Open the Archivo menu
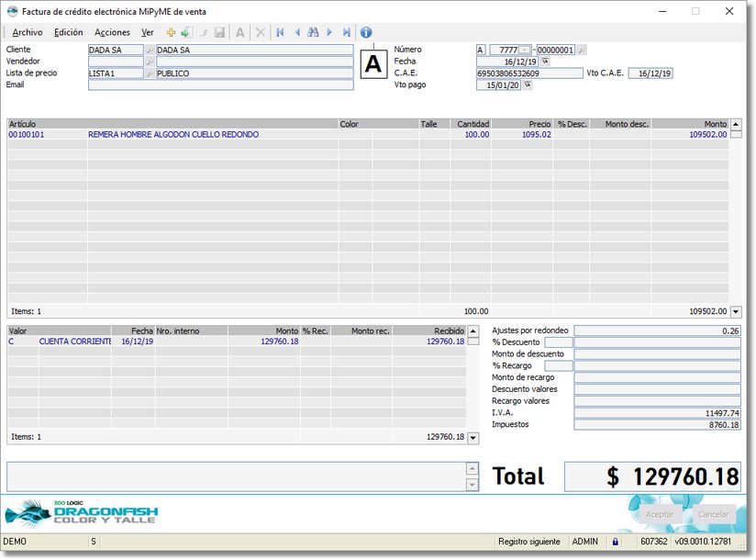The height and width of the screenshot is (560, 756). click(x=27, y=32)
